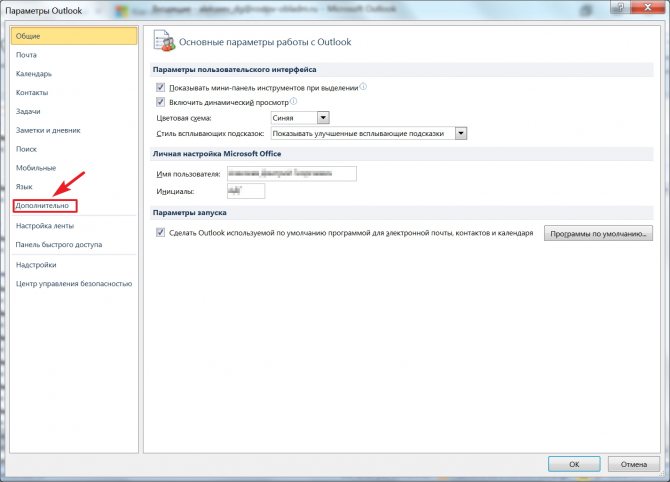Open the Мобильные settings category
The width and height of the screenshot is (670, 482).
(x=74, y=168)
